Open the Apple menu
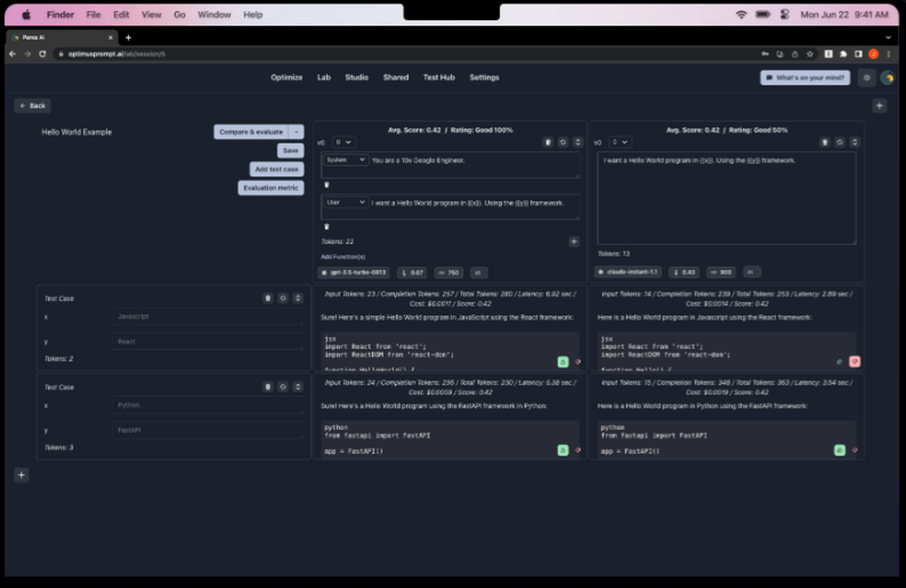This screenshot has height=588, width=906. (26, 14)
